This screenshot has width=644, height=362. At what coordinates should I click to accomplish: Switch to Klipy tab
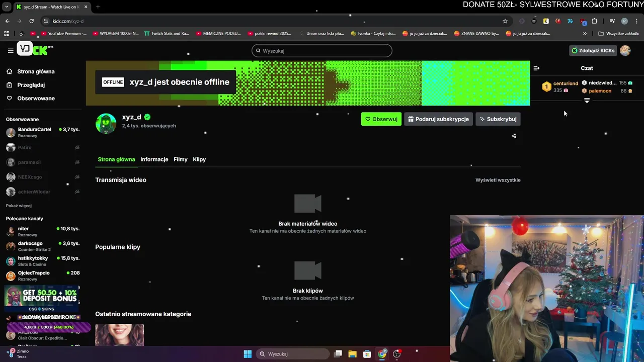[199, 159]
